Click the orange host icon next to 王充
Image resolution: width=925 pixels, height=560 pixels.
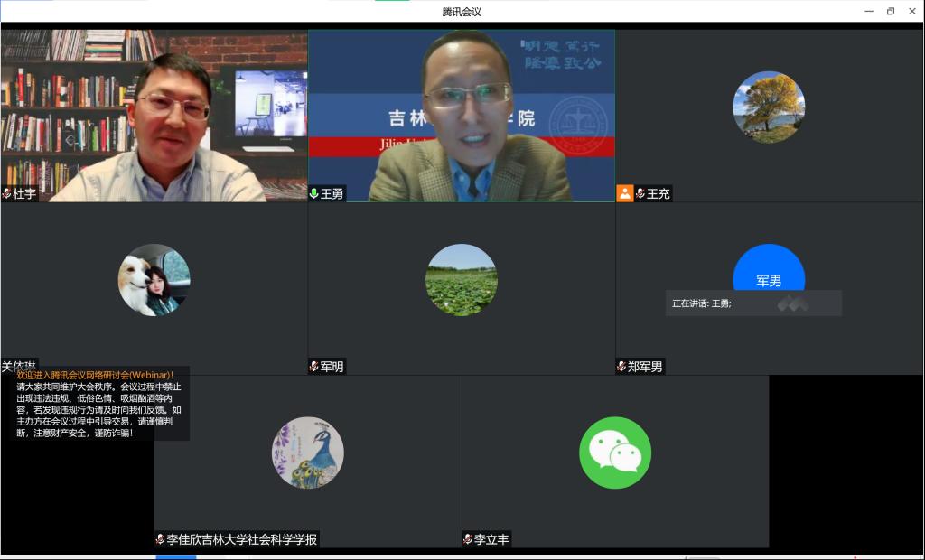[625, 193]
